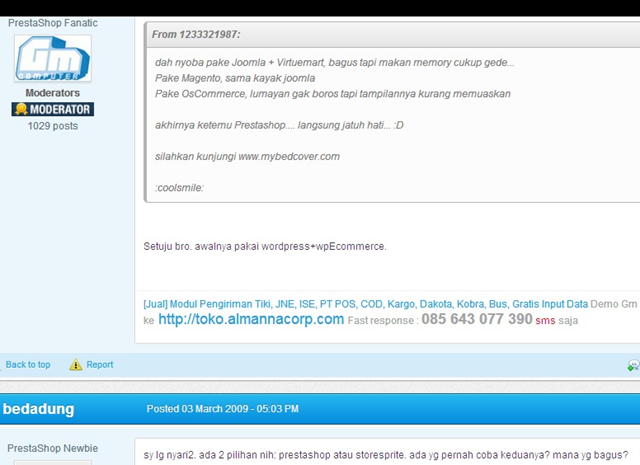Click the 'PrestaShop Newbie' rank text
Image resolution: width=640 pixels, height=465 pixels.
[53, 448]
